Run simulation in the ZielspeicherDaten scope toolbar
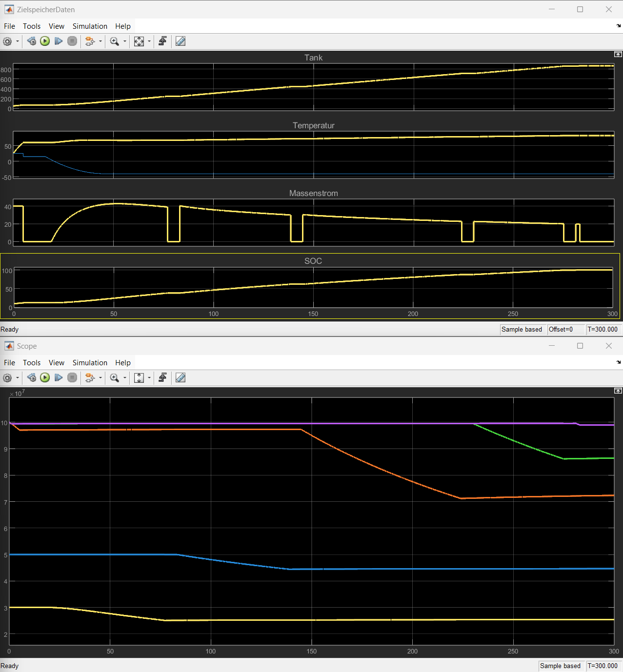Viewport: 623px width, 672px height. [45, 41]
